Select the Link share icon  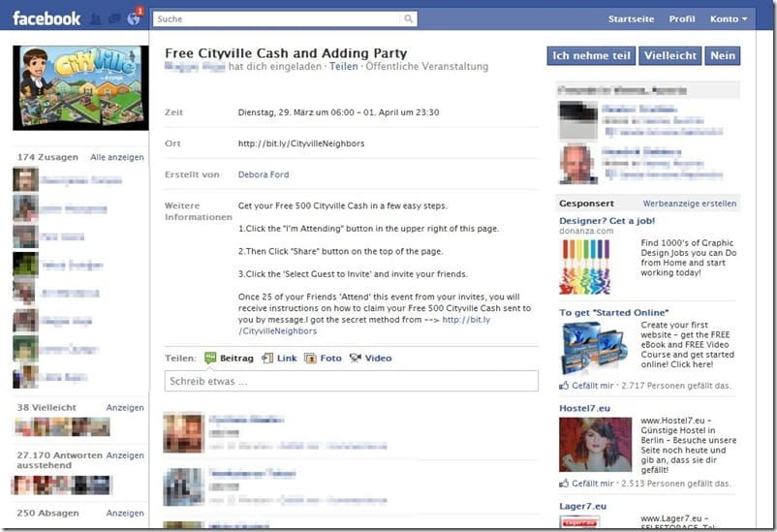coord(267,358)
